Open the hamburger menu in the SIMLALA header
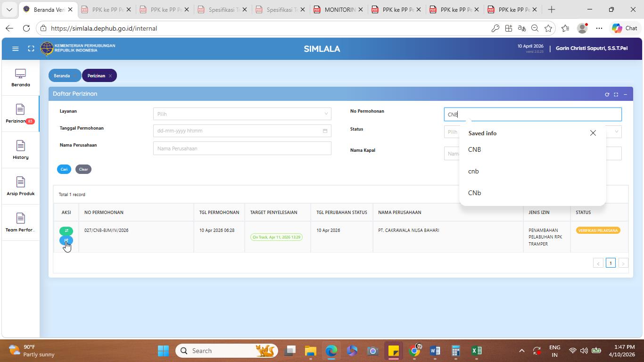The width and height of the screenshot is (644, 362). click(x=15, y=49)
